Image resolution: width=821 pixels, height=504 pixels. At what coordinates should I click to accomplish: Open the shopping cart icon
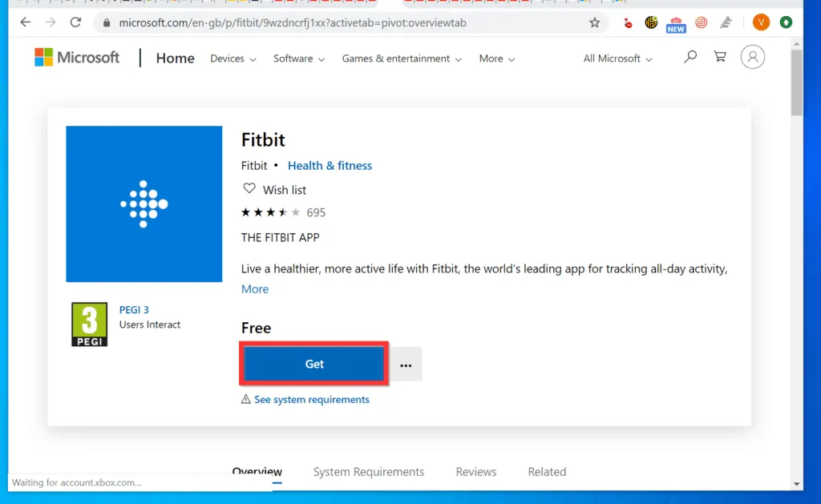(x=720, y=57)
